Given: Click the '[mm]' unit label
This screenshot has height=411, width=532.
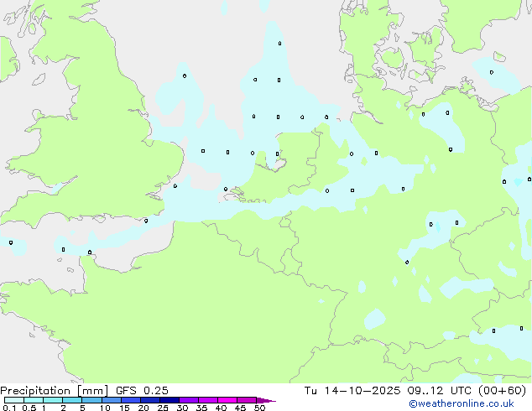Looking at the screenshot, I should (92, 391).
